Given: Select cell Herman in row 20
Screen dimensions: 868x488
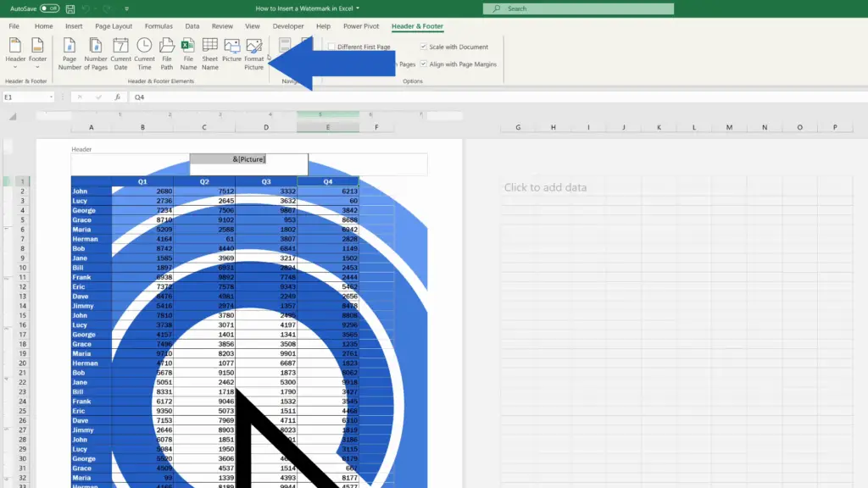Looking at the screenshot, I should coord(92,363).
